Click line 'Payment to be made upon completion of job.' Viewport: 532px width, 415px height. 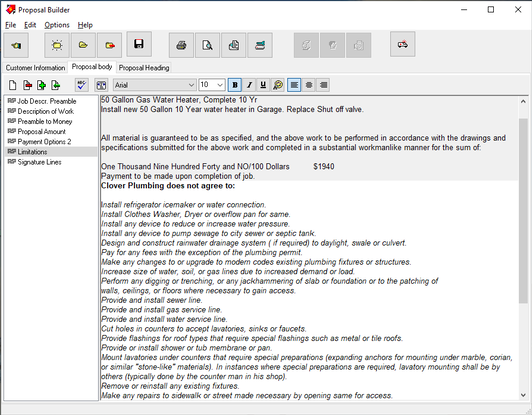click(178, 176)
